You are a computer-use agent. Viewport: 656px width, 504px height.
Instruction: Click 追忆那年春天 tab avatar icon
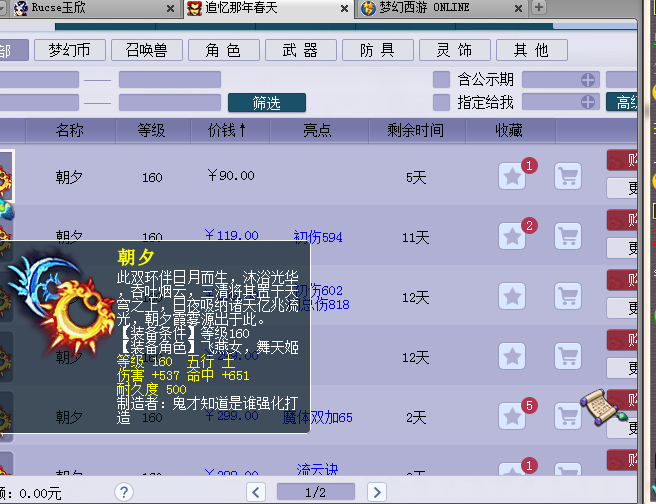point(194,8)
